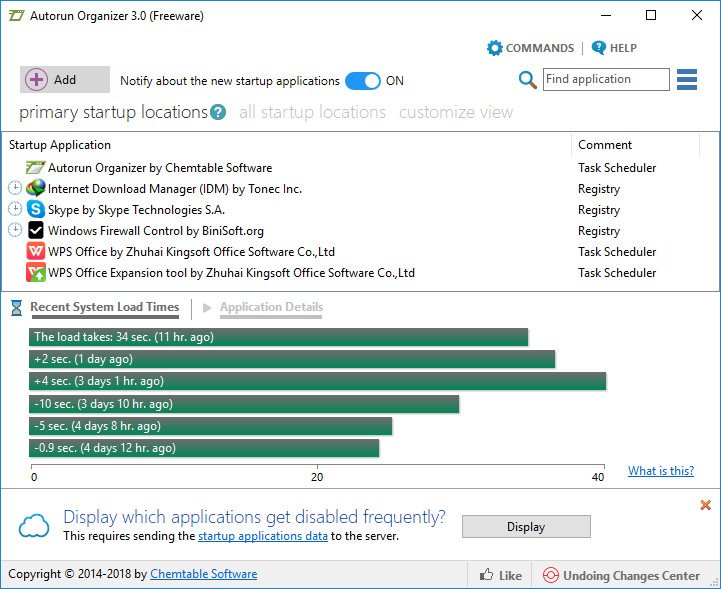
Task: Open Help via question mark icon
Action: click(599, 48)
